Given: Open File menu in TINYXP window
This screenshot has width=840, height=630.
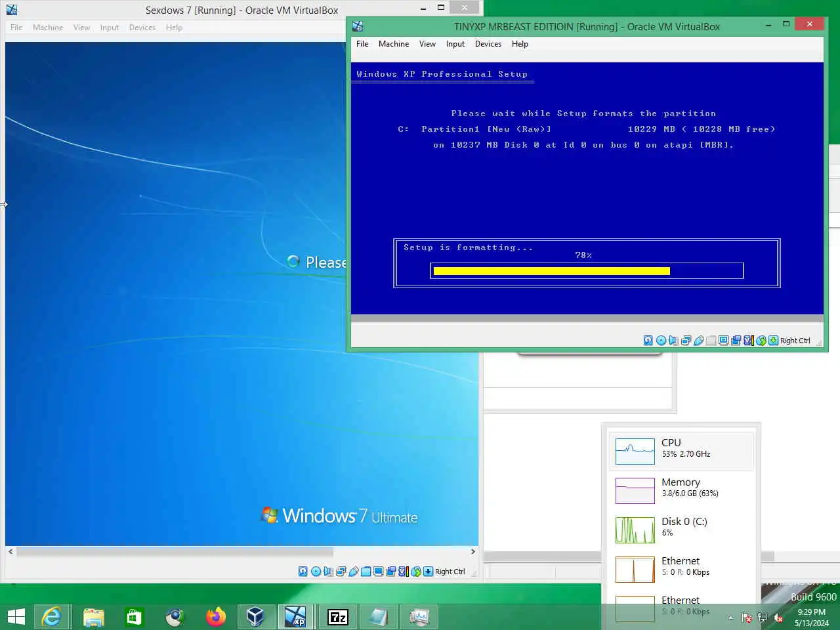Looking at the screenshot, I should point(362,44).
